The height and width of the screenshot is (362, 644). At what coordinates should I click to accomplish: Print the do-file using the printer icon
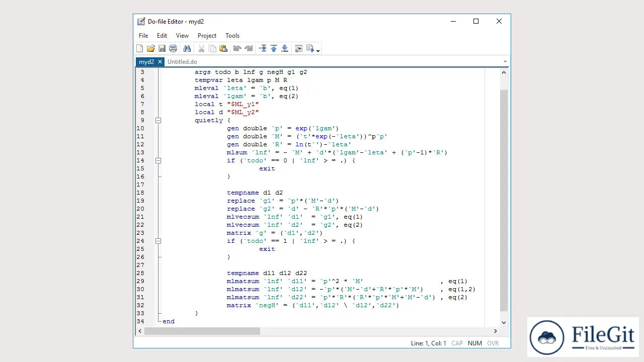tap(173, 48)
